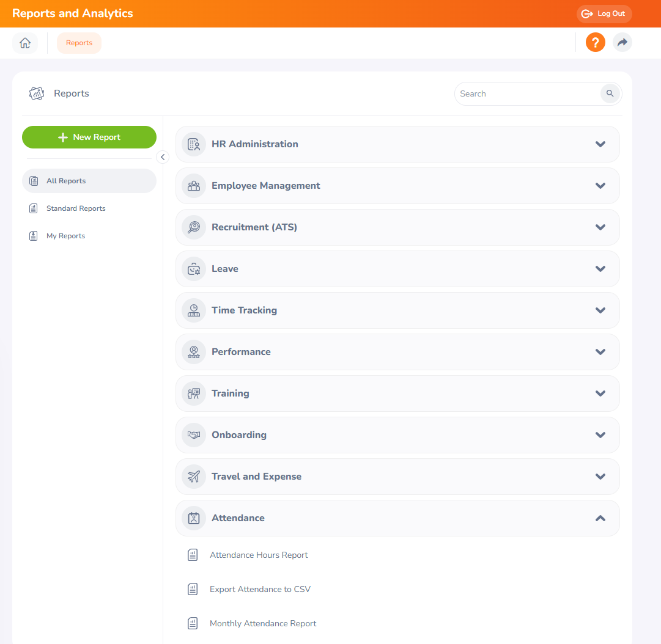The width and height of the screenshot is (661, 644).
Task: Click Monthly Attendance Report document icon
Action: tap(193, 623)
